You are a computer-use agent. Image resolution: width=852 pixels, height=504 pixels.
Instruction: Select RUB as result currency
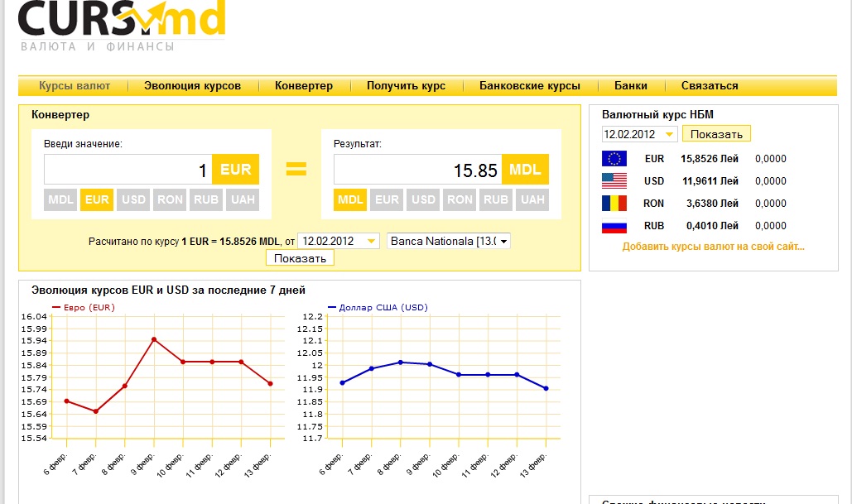click(495, 199)
